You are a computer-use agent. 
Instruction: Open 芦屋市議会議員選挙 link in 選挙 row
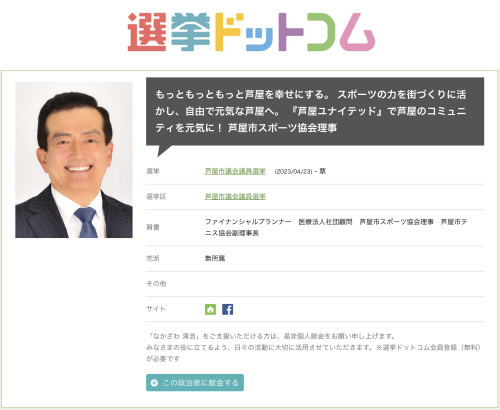[x=235, y=171]
